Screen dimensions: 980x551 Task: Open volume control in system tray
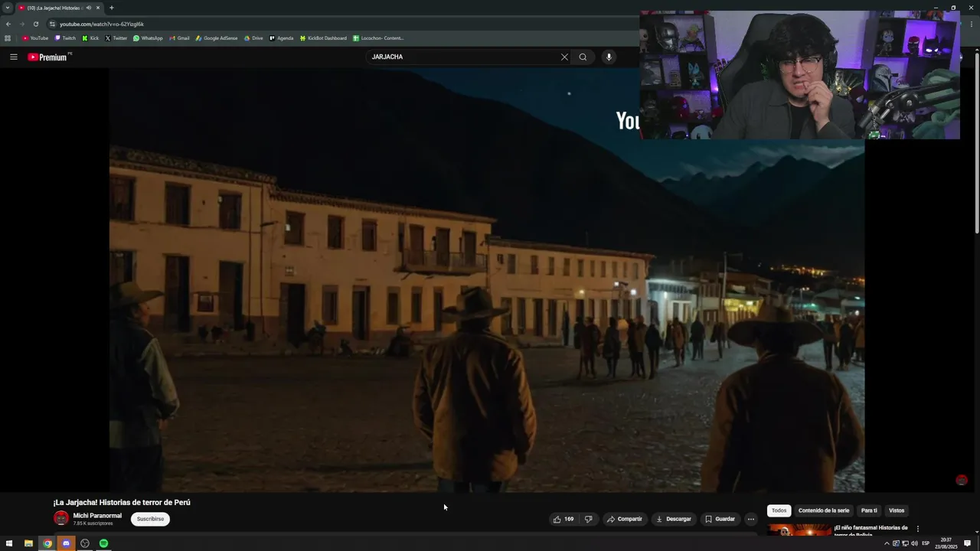914,543
